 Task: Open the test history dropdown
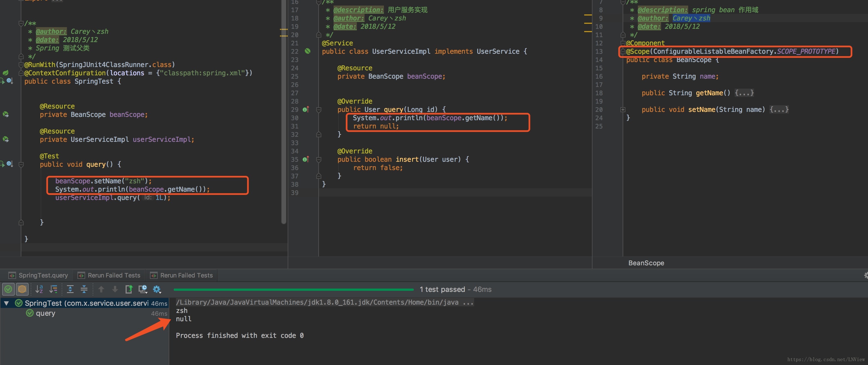143,289
